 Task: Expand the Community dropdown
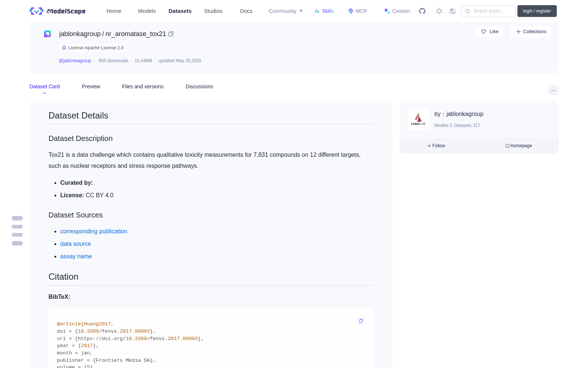(286, 11)
